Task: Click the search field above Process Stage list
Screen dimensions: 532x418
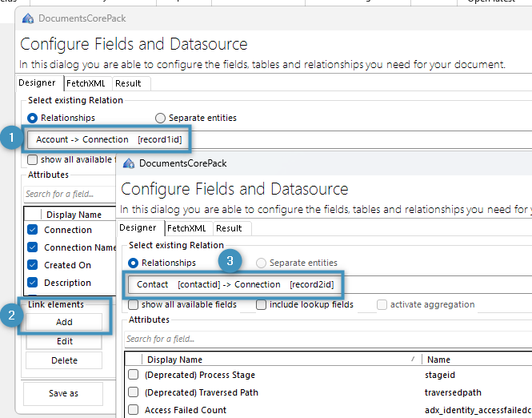Action: click(320, 340)
